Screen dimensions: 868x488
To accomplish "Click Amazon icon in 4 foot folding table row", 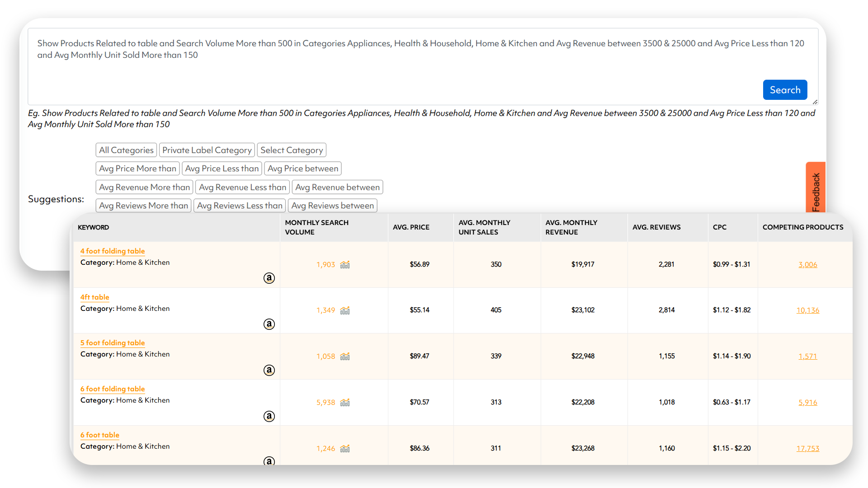I will click(269, 278).
